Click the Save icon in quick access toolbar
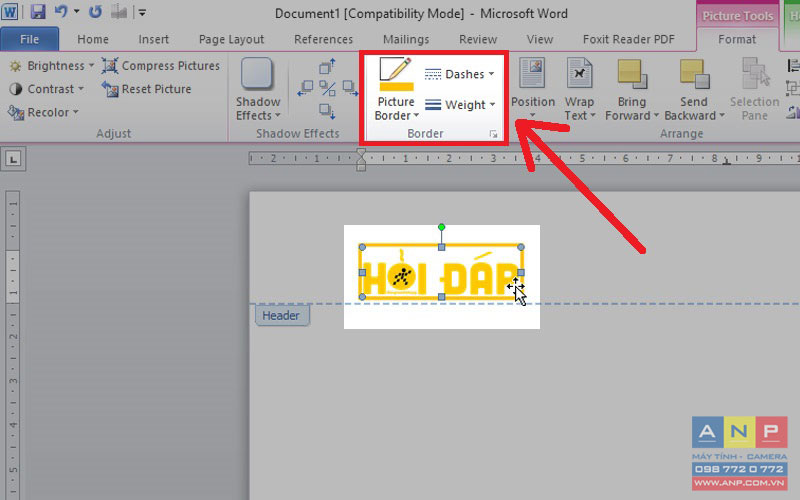 click(38, 12)
